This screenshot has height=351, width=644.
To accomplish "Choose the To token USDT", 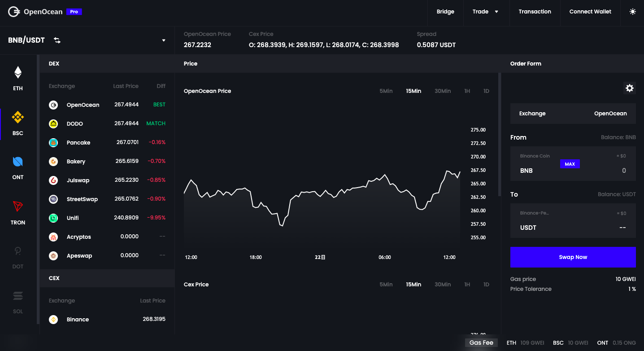I will click(x=528, y=228).
